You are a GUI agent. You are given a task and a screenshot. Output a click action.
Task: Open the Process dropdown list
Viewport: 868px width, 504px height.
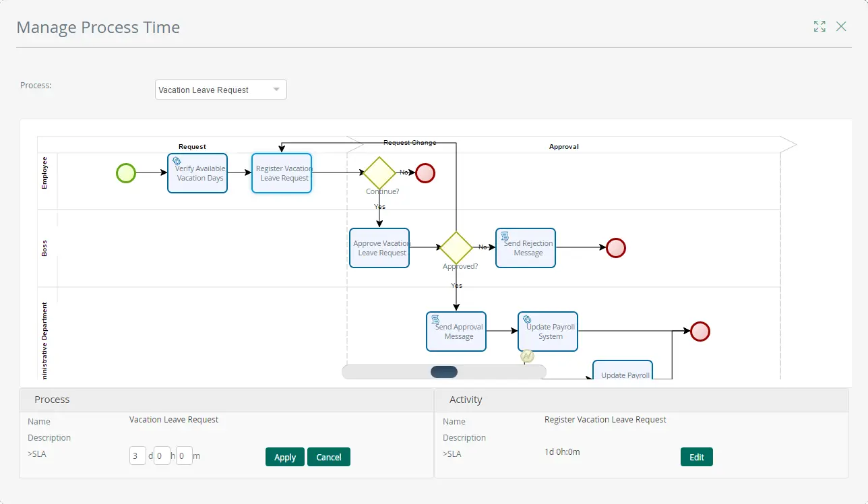tap(221, 90)
